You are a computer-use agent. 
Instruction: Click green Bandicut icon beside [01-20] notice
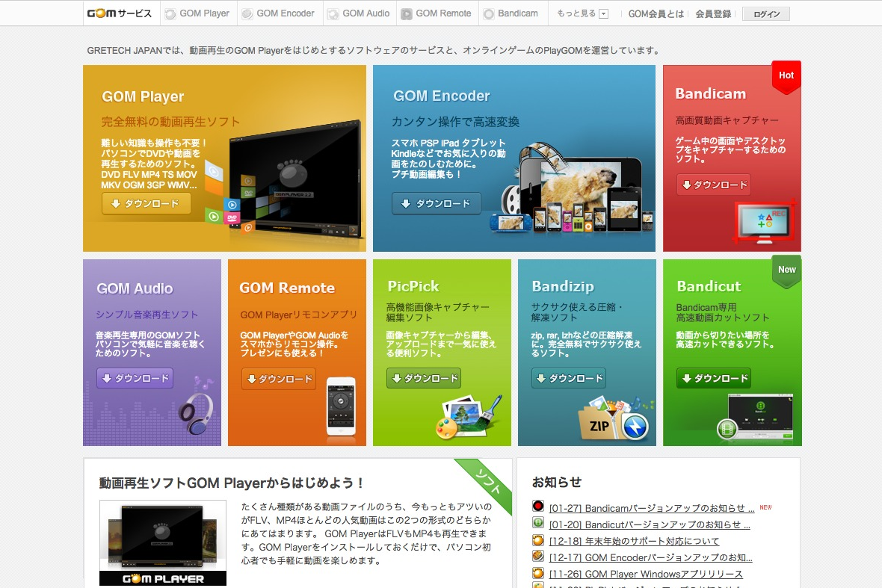(x=538, y=523)
